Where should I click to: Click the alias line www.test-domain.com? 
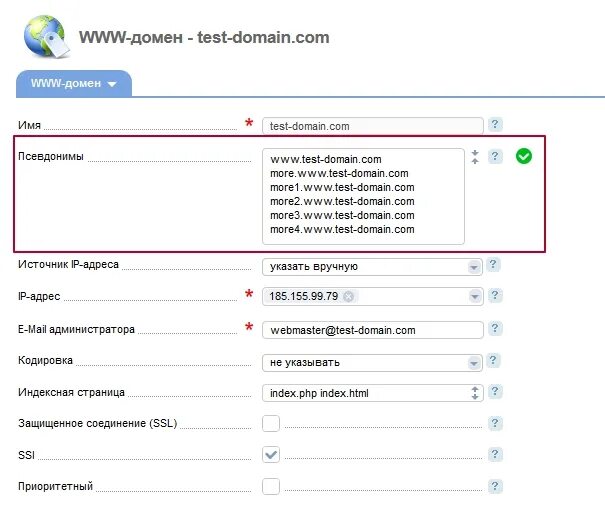click(x=326, y=159)
